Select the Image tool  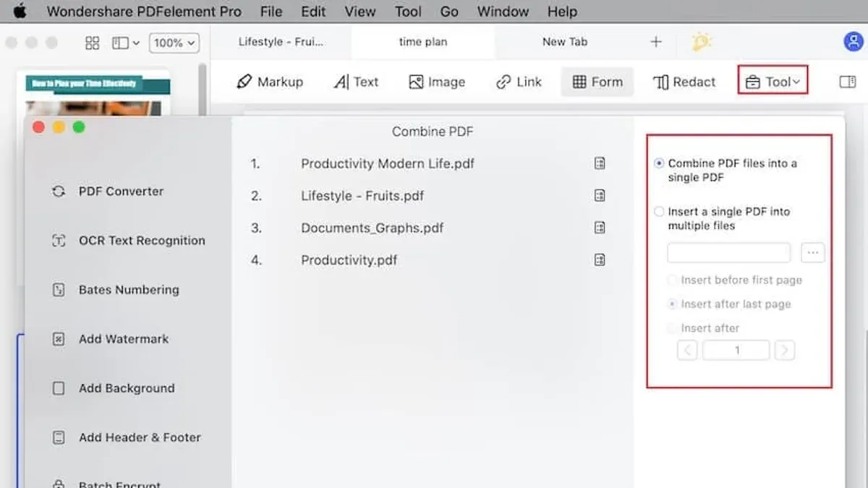pos(437,82)
